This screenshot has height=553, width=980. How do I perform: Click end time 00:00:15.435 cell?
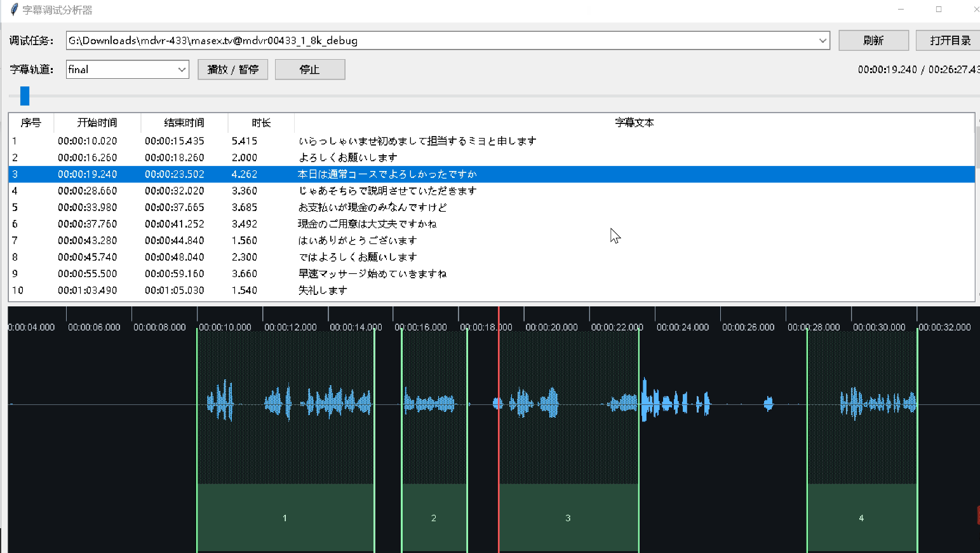(x=175, y=141)
